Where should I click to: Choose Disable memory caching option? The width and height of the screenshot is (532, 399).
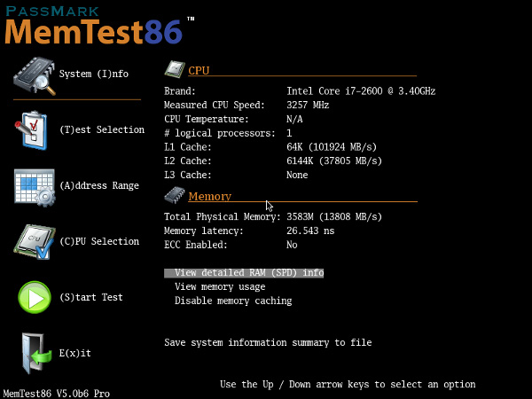pyautogui.click(x=233, y=301)
